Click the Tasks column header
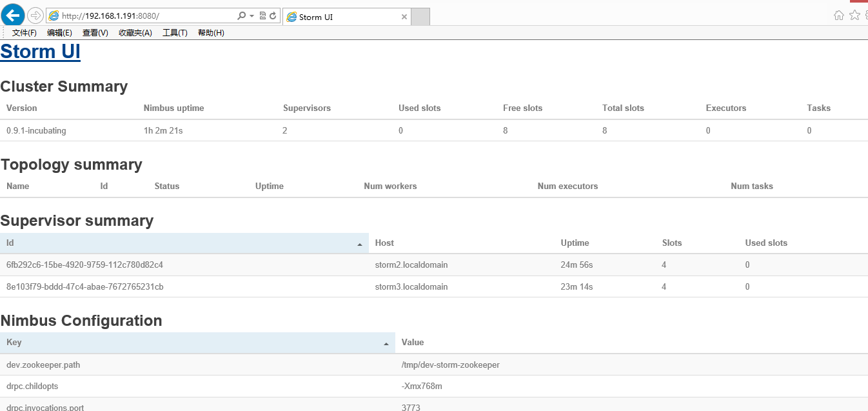This screenshot has width=868, height=411. coord(818,108)
